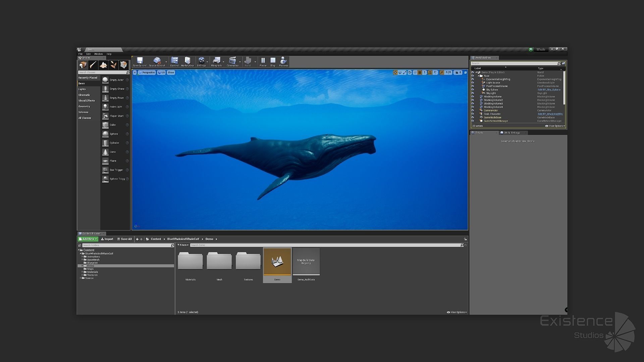This screenshot has height=362, width=644.
Task: Select the rotate gizmo tool in viewport
Action: click(400, 72)
